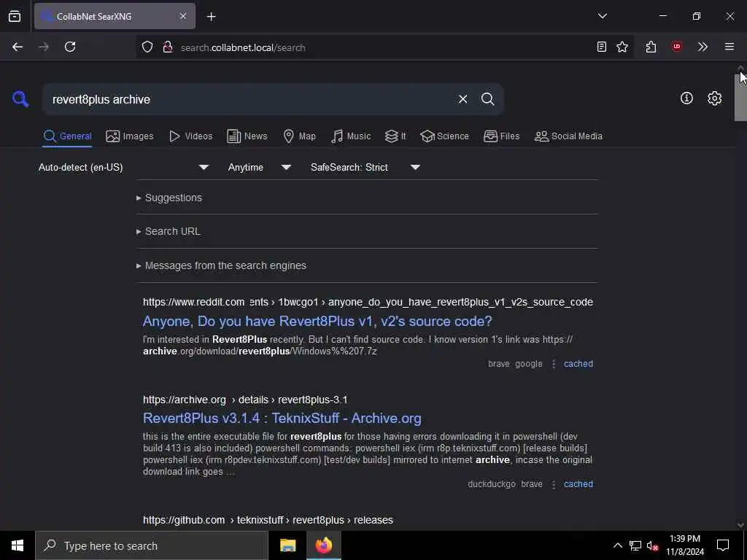
Task: Switch to the It tab
Action: coord(395,136)
